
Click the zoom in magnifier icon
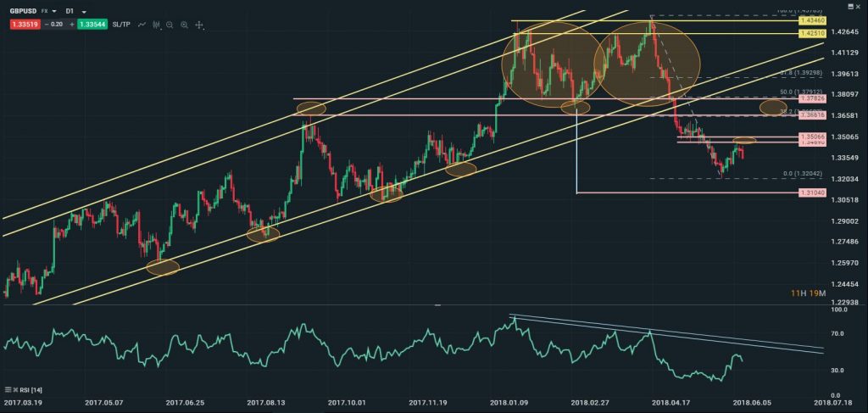(x=184, y=25)
